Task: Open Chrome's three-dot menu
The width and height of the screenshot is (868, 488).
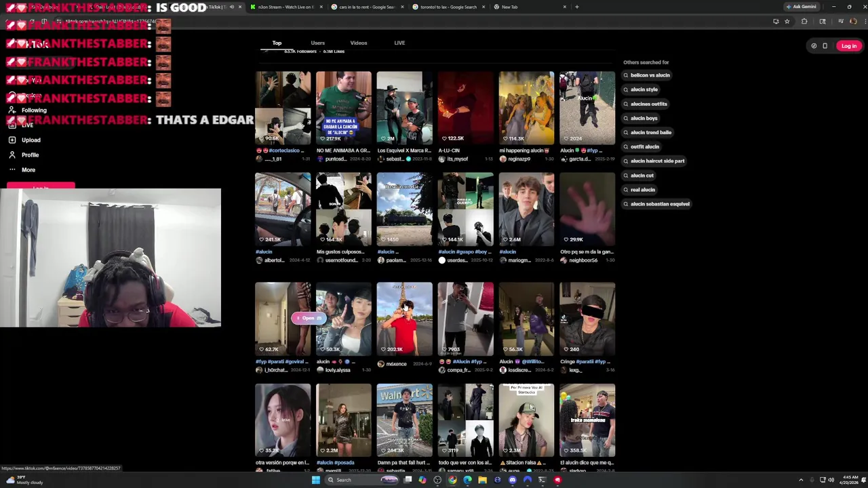Action: coord(865,21)
